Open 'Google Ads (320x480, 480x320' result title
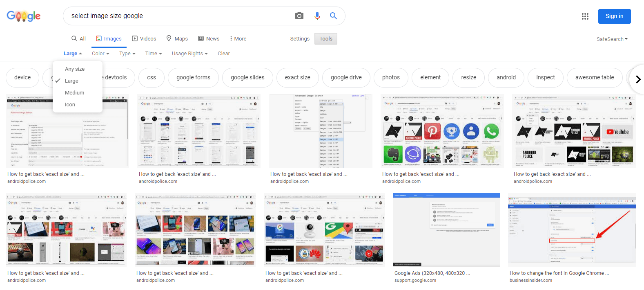The height and width of the screenshot is (290, 644). [432, 273]
